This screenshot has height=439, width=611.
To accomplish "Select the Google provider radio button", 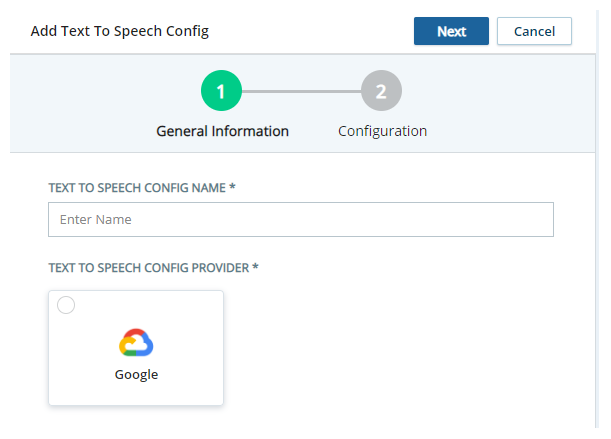I will [x=66, y=305].
